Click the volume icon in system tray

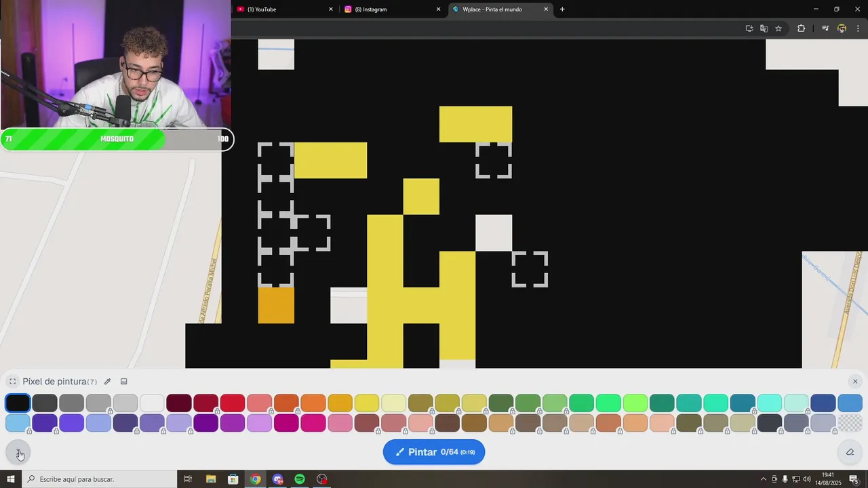pos(807,479)
